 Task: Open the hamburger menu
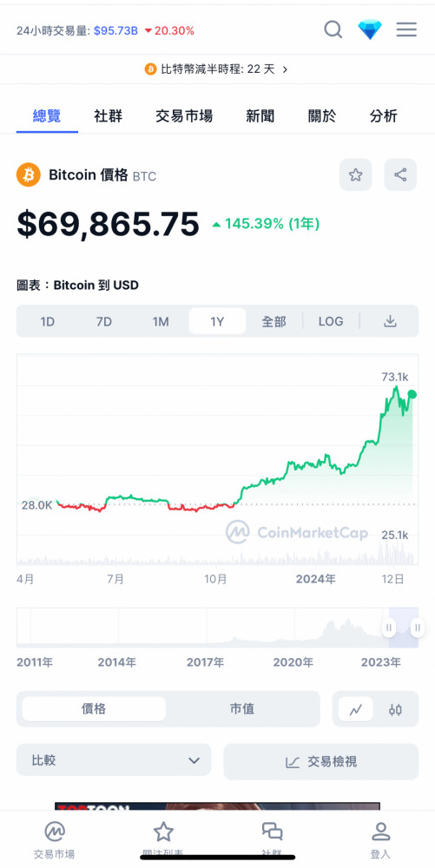pos(406,30)
